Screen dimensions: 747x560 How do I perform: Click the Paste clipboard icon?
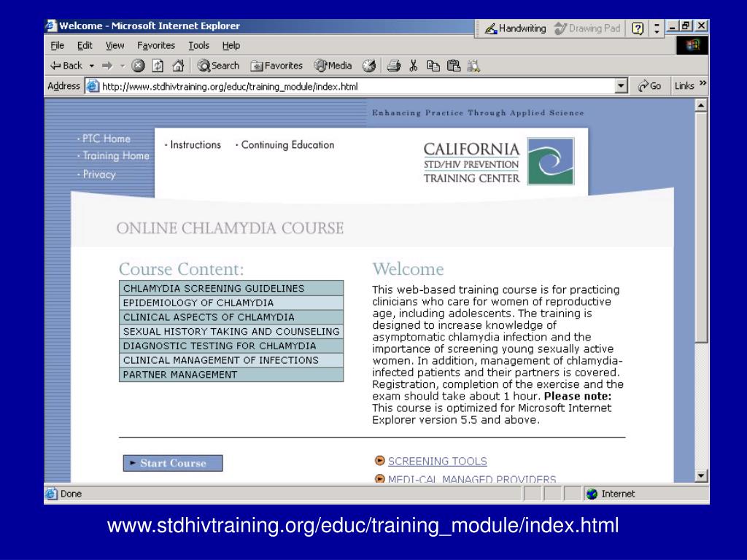click(x=454, y=66)
